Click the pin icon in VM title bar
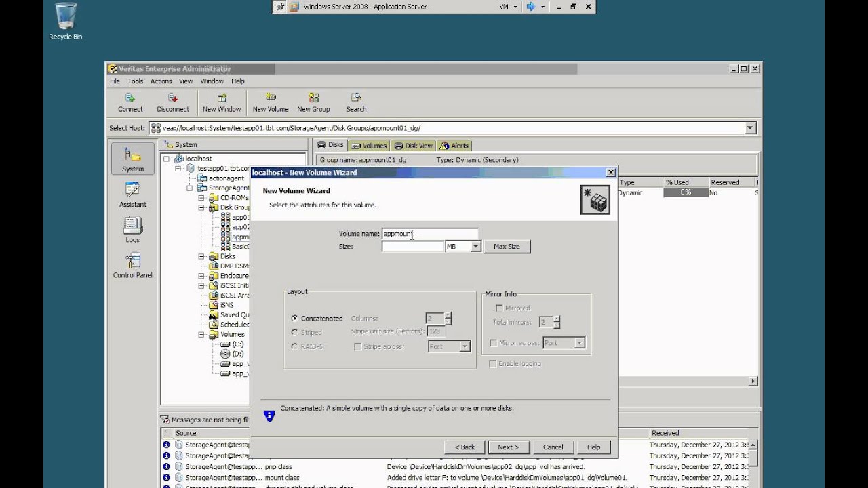Screen dimensions: 868x488 pos(280,7)
